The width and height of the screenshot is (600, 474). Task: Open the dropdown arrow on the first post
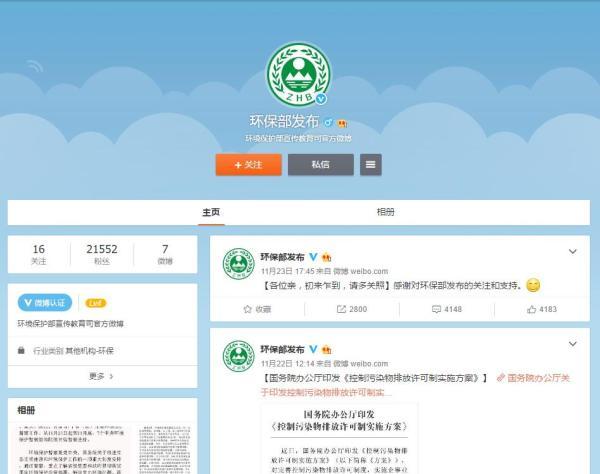pos(572,251)
